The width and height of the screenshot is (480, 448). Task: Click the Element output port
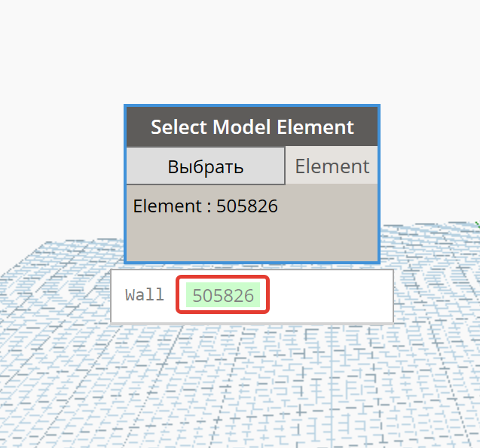[332, 166]
